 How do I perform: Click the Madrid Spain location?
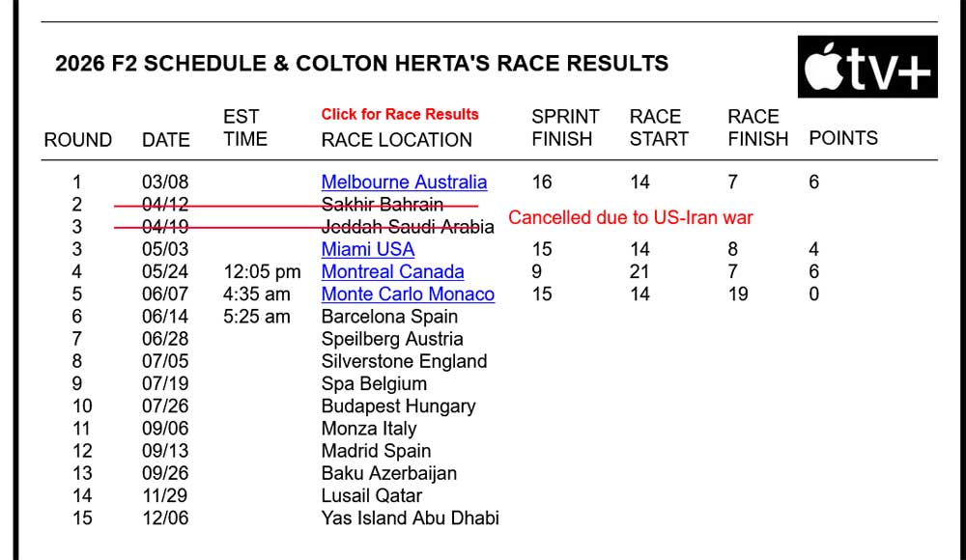[x=376, y=451]
